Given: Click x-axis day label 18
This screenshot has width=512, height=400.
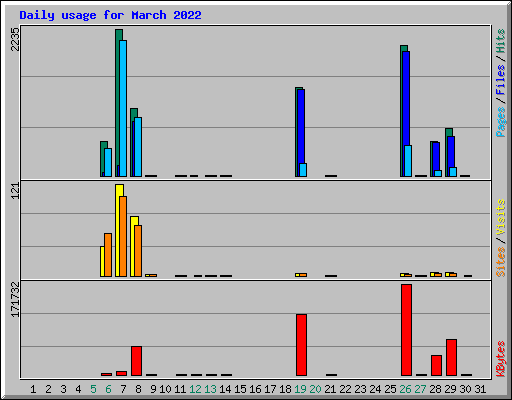Looking at the screenshot, I should [285, 389].
